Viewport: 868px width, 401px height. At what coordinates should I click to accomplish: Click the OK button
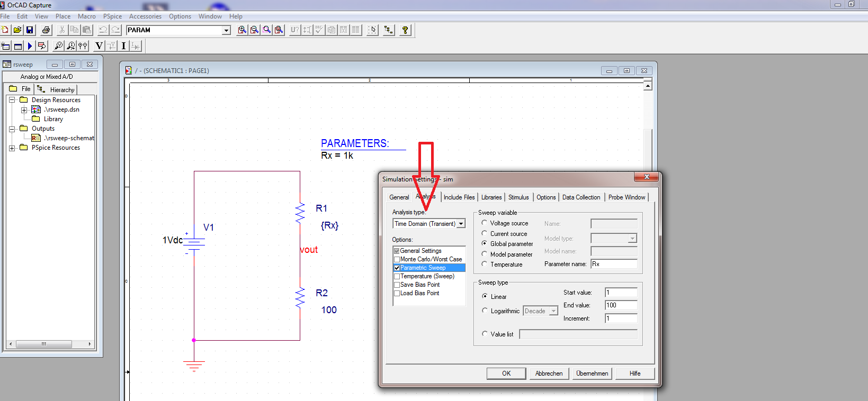[x=506, y=373]
